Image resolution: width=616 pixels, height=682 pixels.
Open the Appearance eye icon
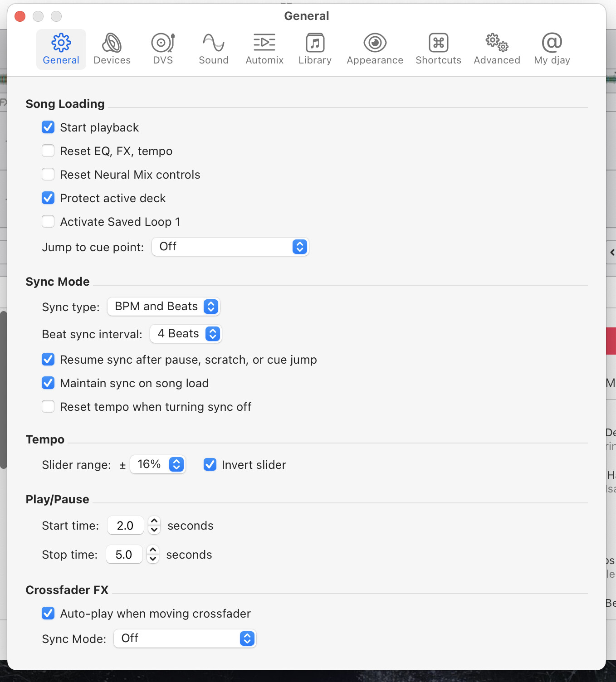click(375, 43)
